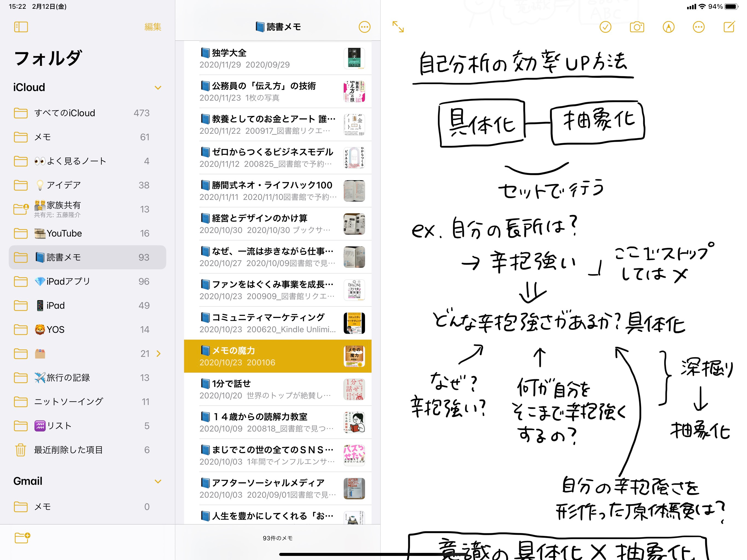This screenshot has height=560, width=747.
Task: Tap the 14歳からの読解力教室 cover thumbnail
Action: click(354, 422)
